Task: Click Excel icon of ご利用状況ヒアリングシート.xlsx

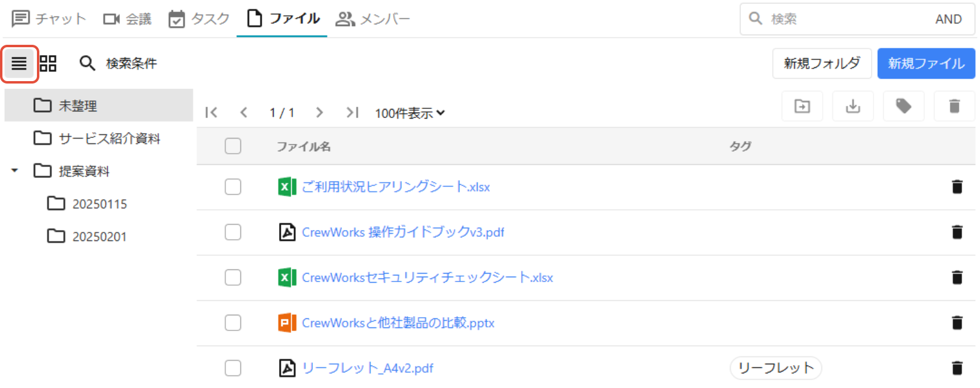Action: coord(287,187)
